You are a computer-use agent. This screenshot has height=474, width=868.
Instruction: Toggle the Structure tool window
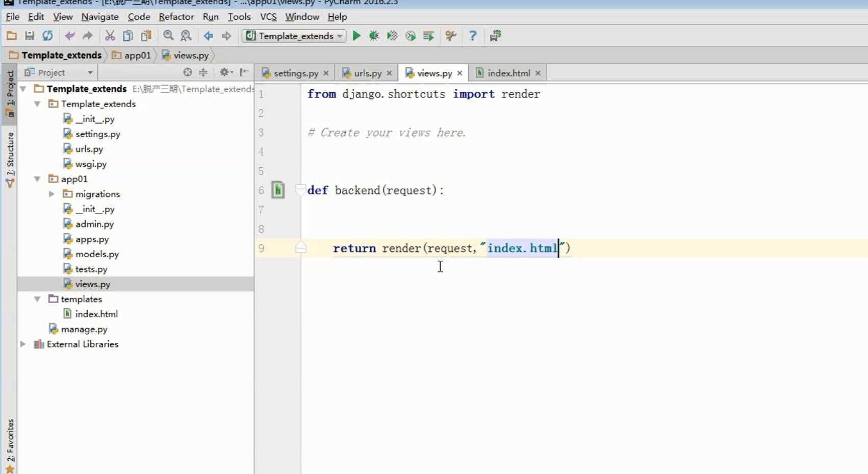click(x=10, y=159)
